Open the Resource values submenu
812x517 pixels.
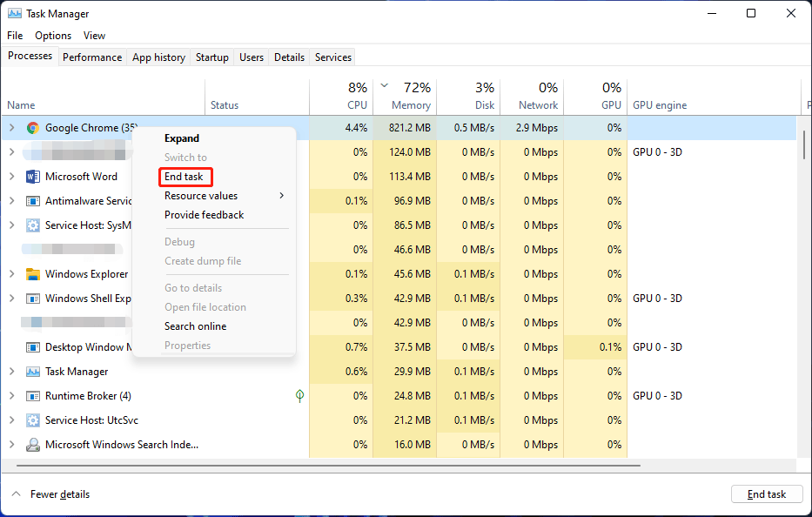pyautogui.click(x=200, y=196)
